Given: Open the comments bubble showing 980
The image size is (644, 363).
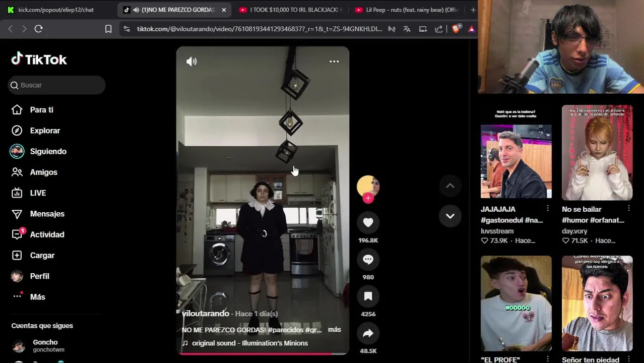Looking at the screenshot, I should coord(368,259).
